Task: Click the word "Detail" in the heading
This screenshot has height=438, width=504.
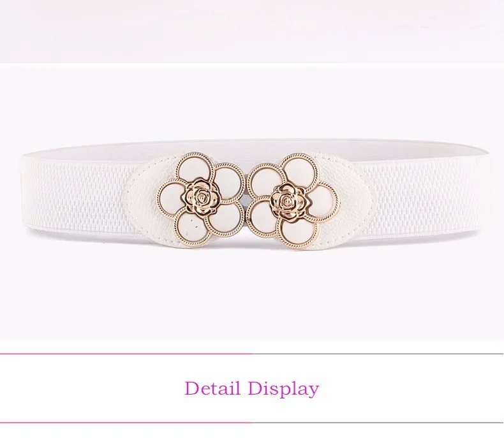Action: click(x=212, y=388)
